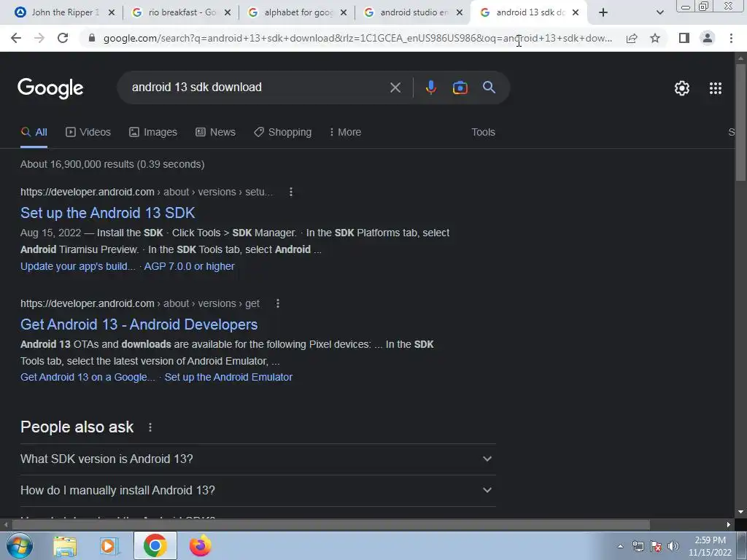Select the Shopping search filter
The width and height of the screenshot is (747, 560).
[x=282, y=132]
